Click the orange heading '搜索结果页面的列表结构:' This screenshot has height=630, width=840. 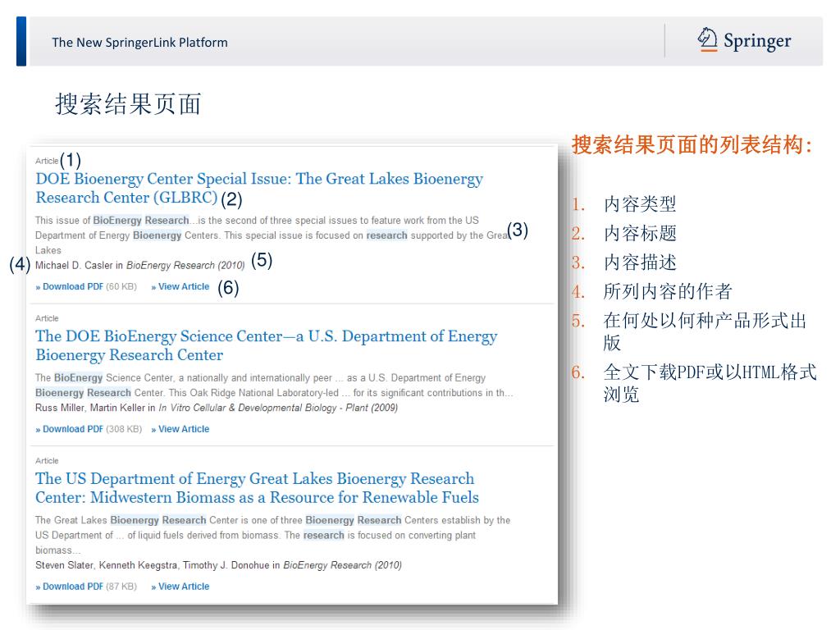(692, 144)
